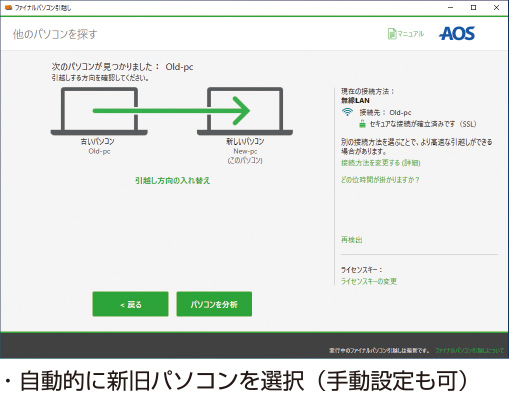510x394 pixels.
Task: Click the AOS logo
Action: coord(457,33)
